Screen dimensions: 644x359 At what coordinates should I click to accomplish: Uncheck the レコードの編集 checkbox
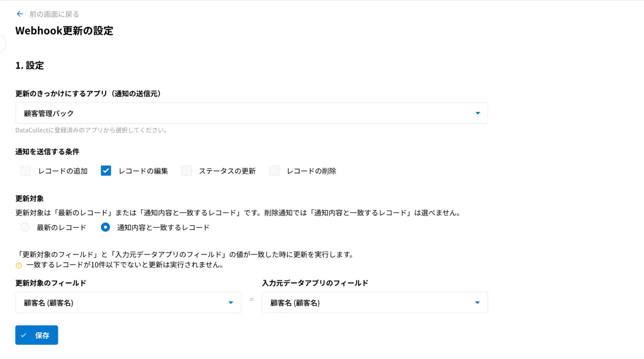point(106,171)
